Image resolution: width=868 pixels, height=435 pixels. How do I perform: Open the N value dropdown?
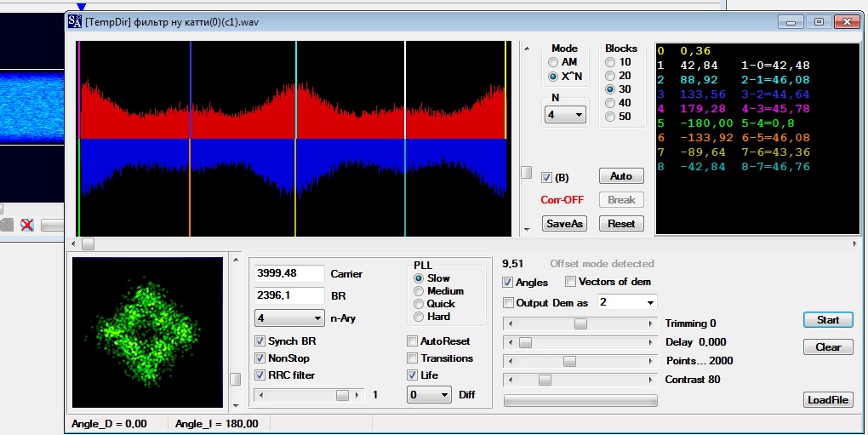click(x=565, y=115)
